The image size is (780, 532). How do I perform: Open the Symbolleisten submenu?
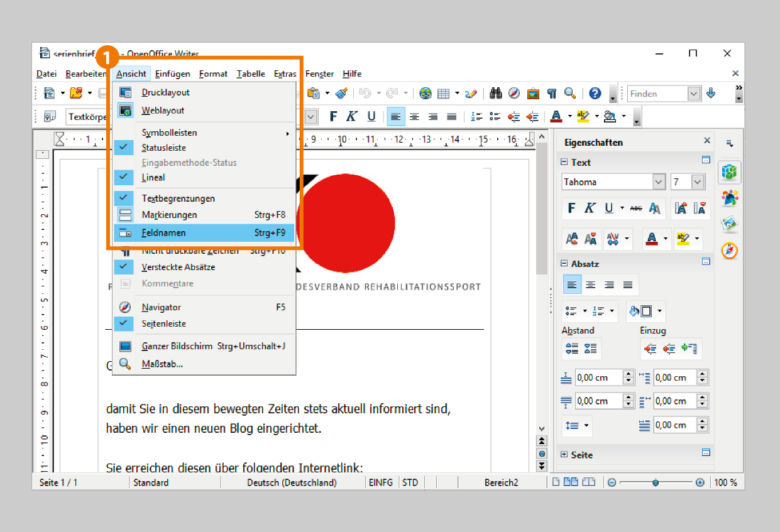[170, 133]
